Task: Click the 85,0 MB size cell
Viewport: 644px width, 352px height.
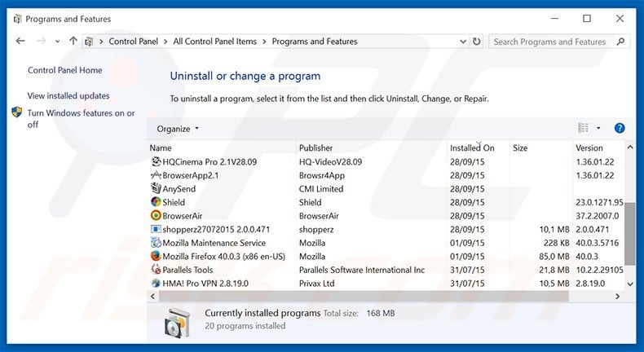Action: click(x=554, y=257)
